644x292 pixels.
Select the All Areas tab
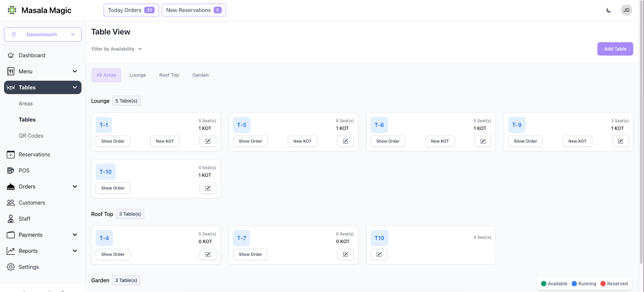click(106, 75)
